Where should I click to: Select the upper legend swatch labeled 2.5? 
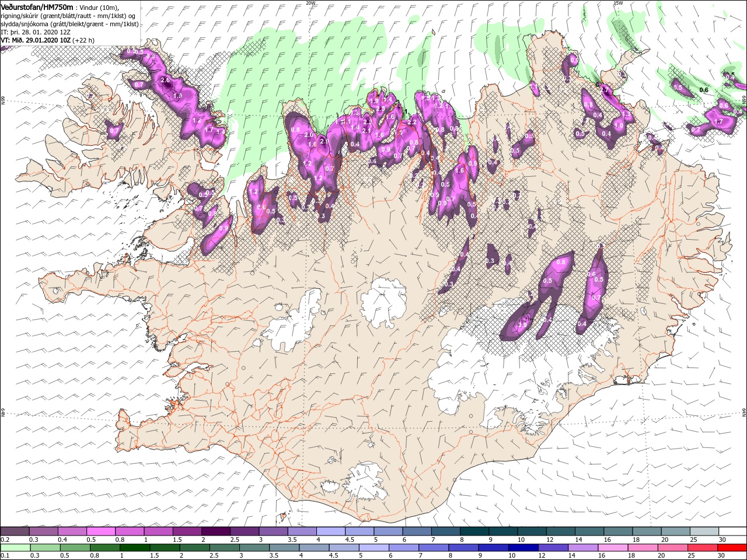pos(245,531)
